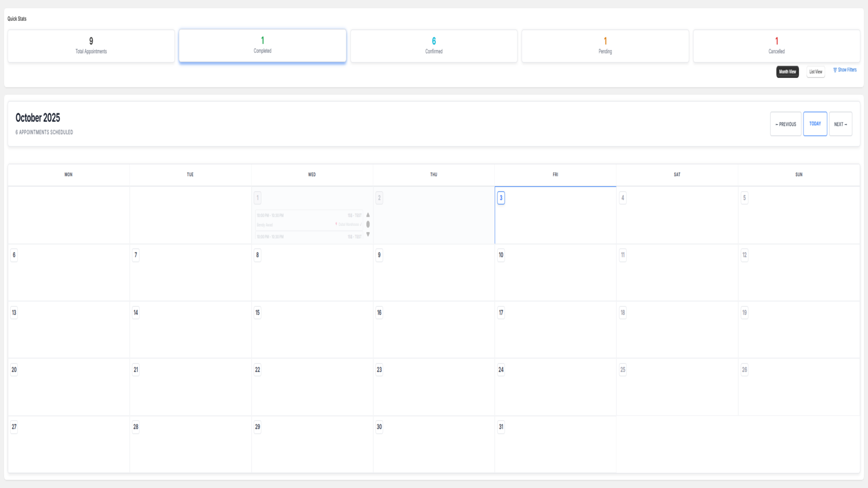Viewport: 868px width, 488px height.
Task: Click the Cancelled quick stat card
Action: [776, 46]
